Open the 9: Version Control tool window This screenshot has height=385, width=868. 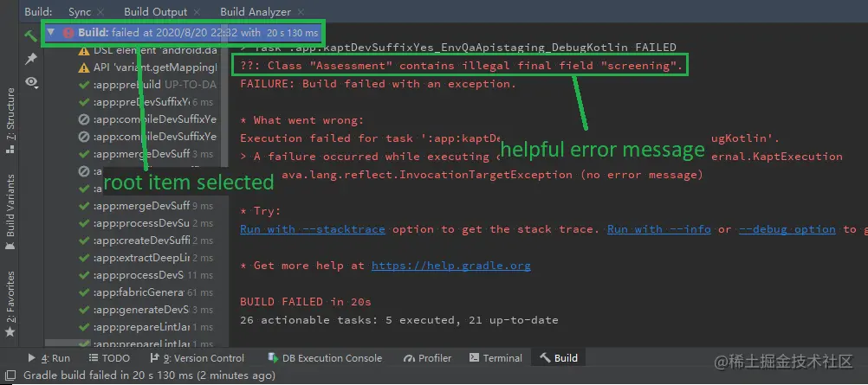(197, 358)
